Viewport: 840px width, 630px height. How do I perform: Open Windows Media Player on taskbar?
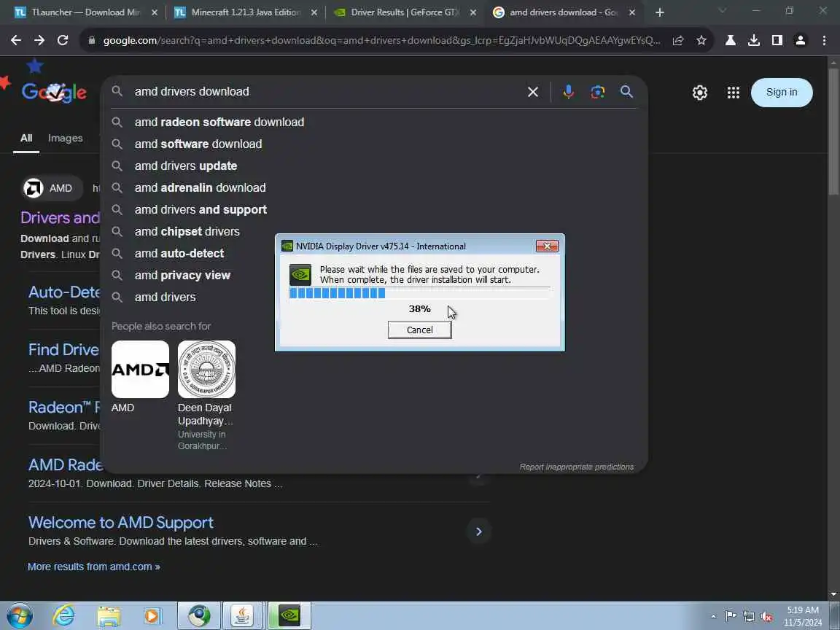click(x=152, y=616)
